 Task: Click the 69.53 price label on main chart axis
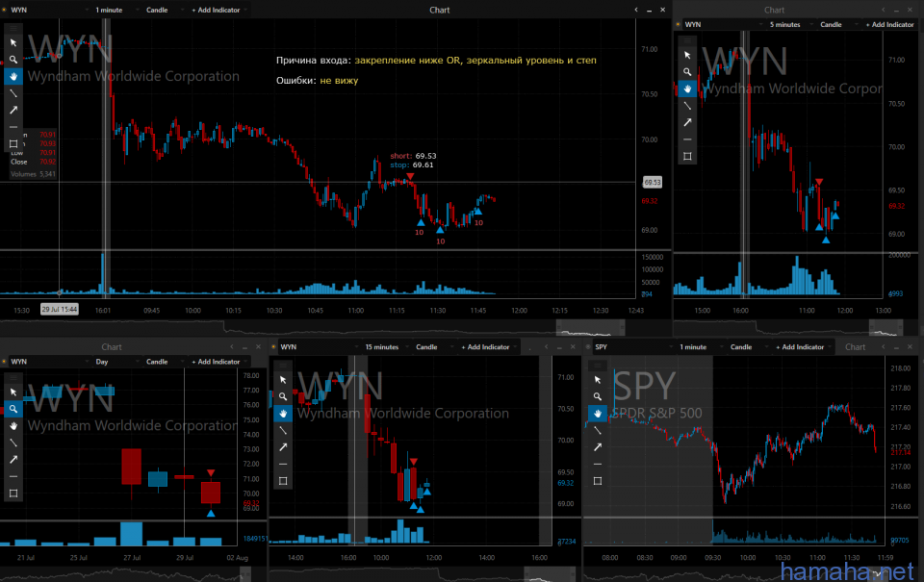652,183
